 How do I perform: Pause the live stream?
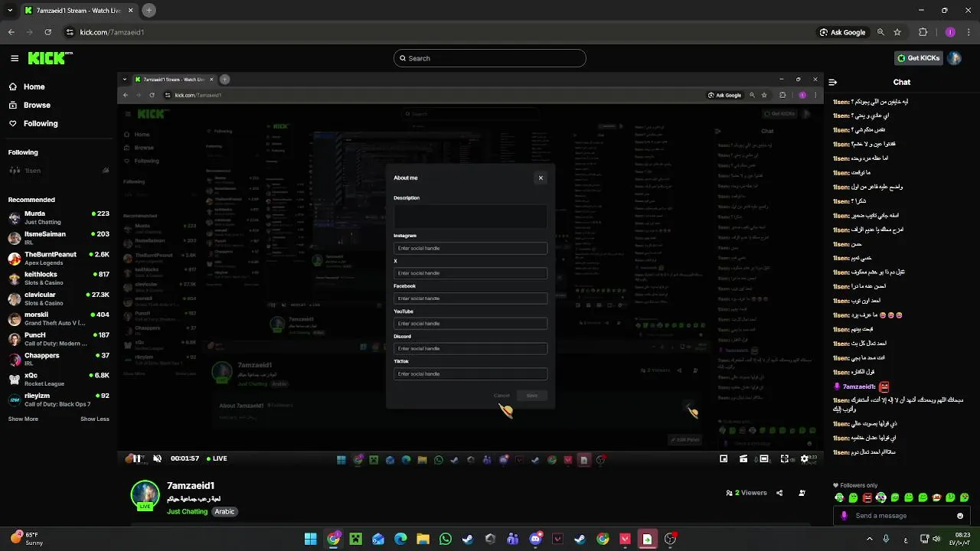click(136, 458)
